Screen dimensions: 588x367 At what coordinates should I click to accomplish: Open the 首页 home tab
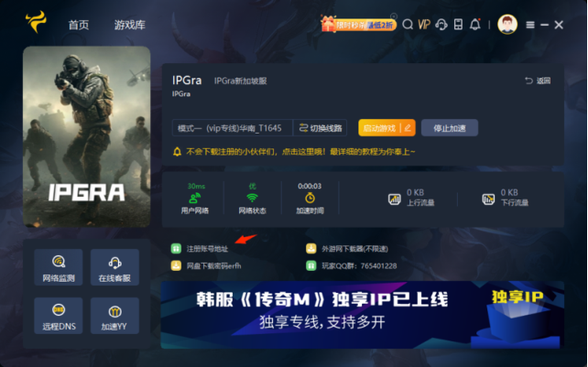79,25
